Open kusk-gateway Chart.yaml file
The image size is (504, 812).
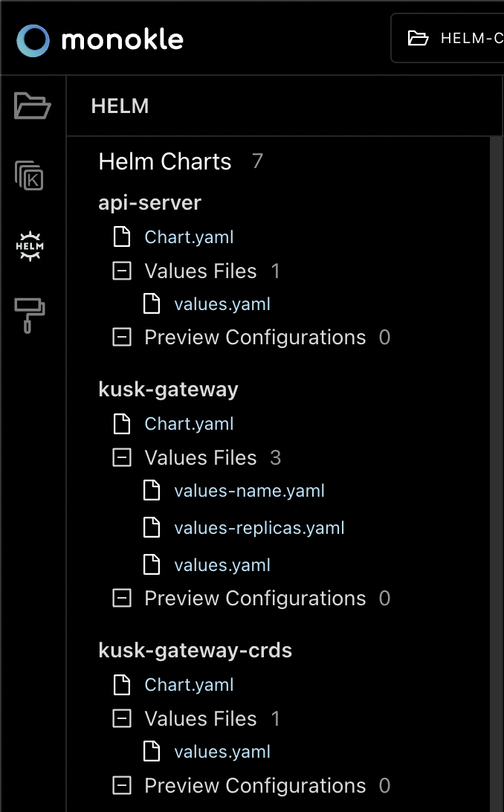[x=189, y=424]
